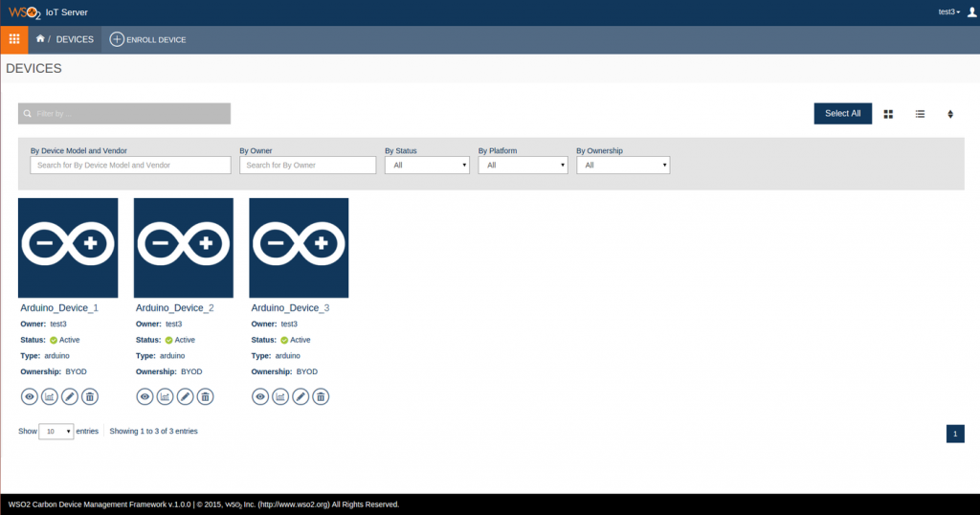
Task: Switch to list view
Action: tap(920, 114)
